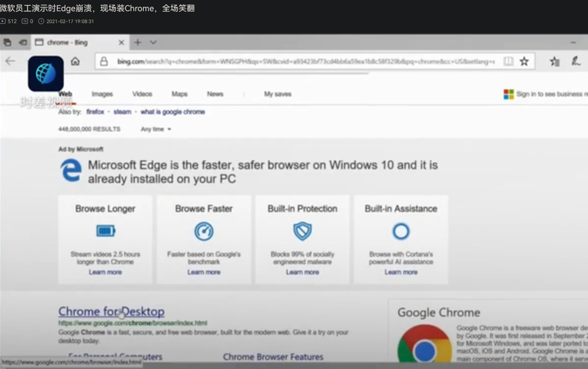This screenshot has height=369, width=588.
Task: Toggle Reading view book icon
Action: (508, 61)
